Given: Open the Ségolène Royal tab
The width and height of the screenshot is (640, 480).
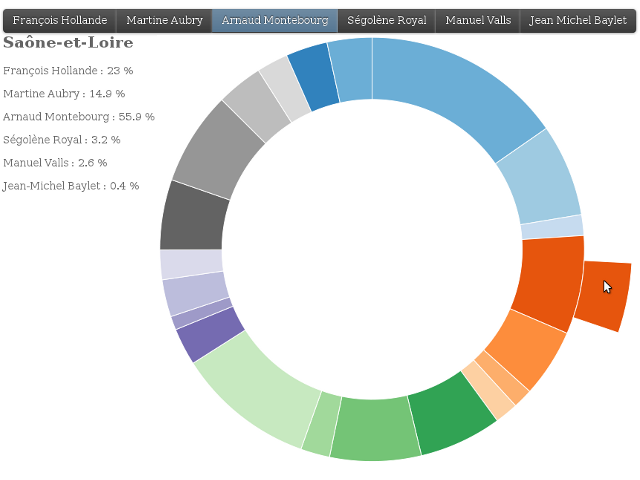Looking at the screenshot, I should pos(386,20).
